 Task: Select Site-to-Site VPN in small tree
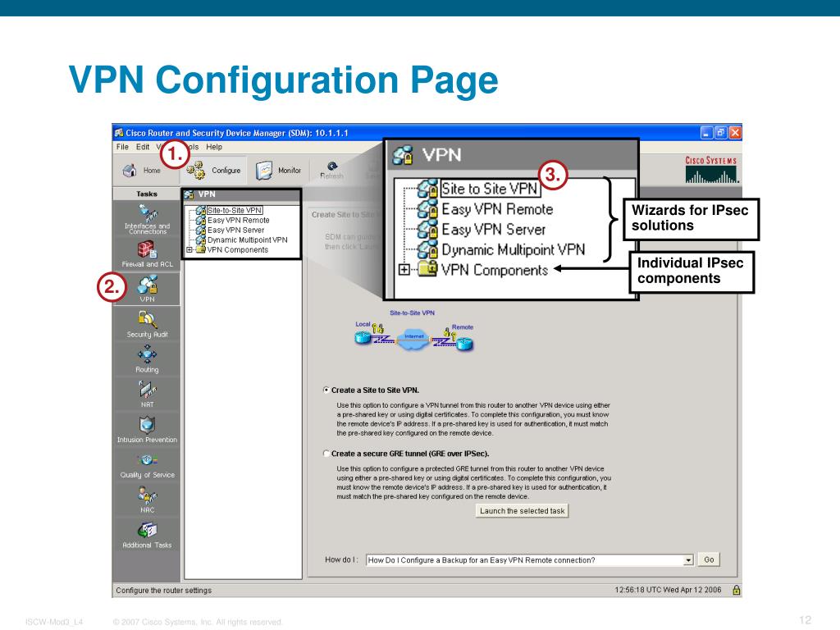click(235, 211)
